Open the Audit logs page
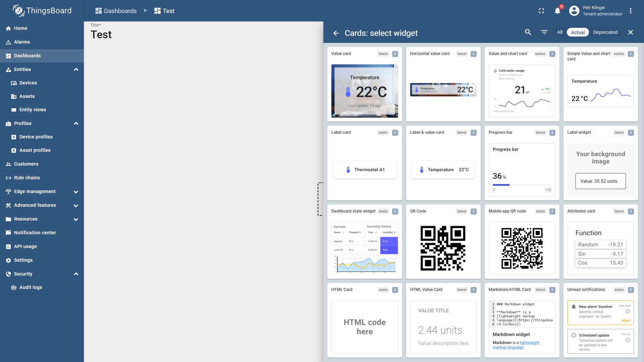Screen dimensions: 644x362 pyautogui.click(x=31, y=287)
